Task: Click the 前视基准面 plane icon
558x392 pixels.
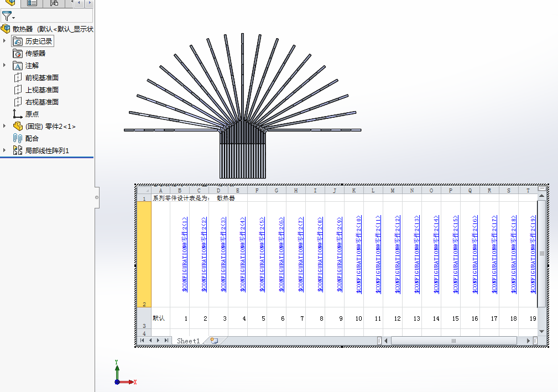Action: (x=18, y=78)
